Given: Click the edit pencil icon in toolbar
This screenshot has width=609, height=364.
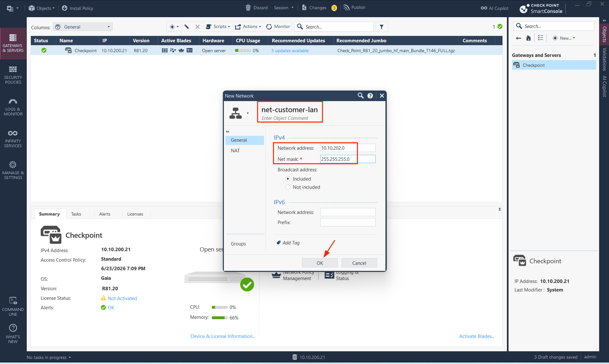Looking at the screenshot, I should pyautogui.click(x=187, y=27).
